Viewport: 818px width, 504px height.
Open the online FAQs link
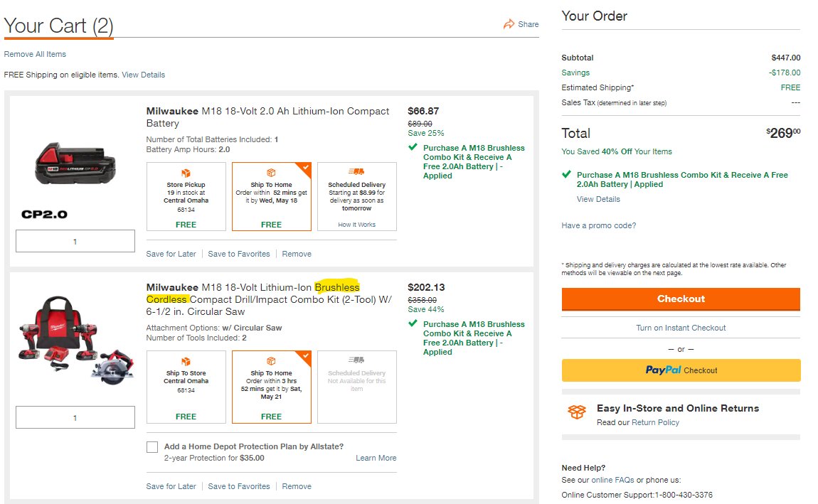pyautogui.click(x=613, y=480)
